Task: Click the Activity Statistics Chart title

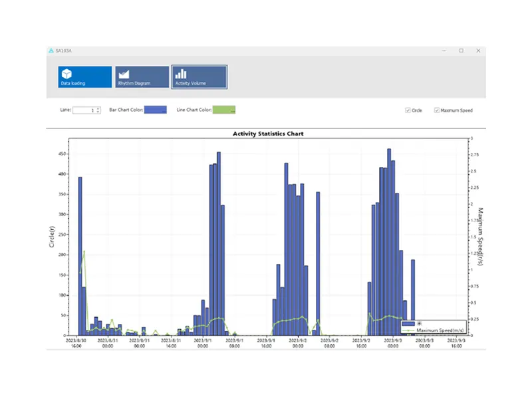Action: click(x=268, y=134)
